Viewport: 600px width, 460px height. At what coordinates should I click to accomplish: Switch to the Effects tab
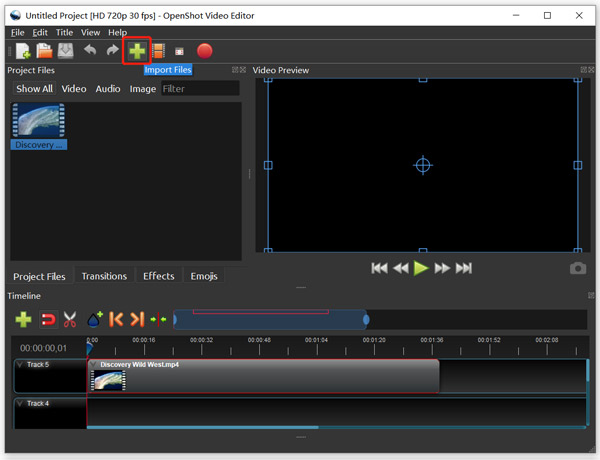158,276
